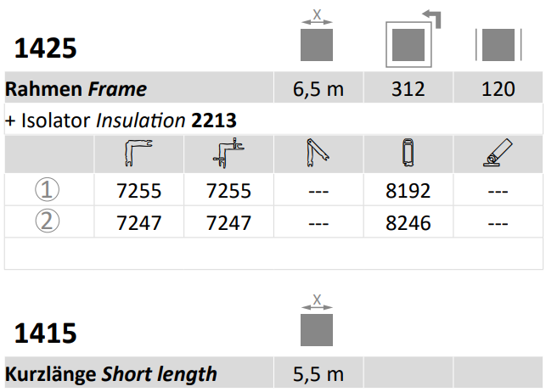This screenshot has width=546, height=392.
Task: Select the corner profile with screws icon
Action: pyautogui.click(x=228, y=153)
